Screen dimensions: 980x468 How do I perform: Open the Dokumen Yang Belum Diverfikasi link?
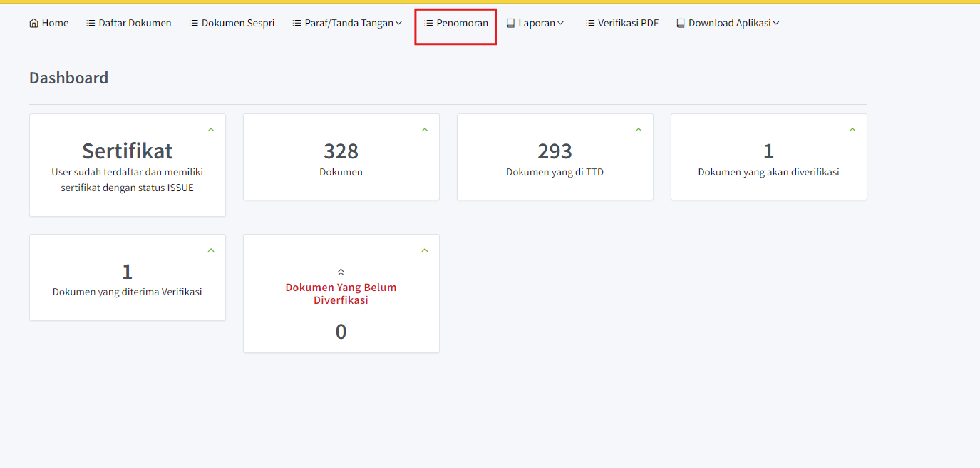341,294
